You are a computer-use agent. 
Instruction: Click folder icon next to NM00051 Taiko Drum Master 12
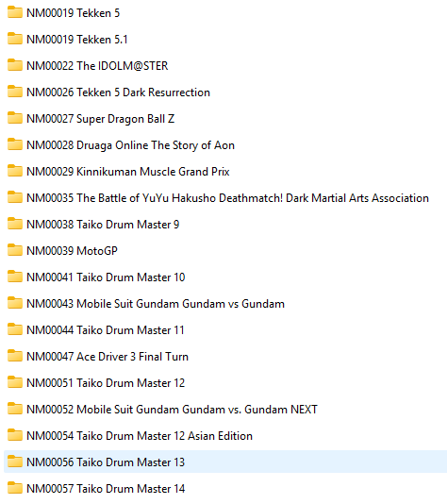15,382
